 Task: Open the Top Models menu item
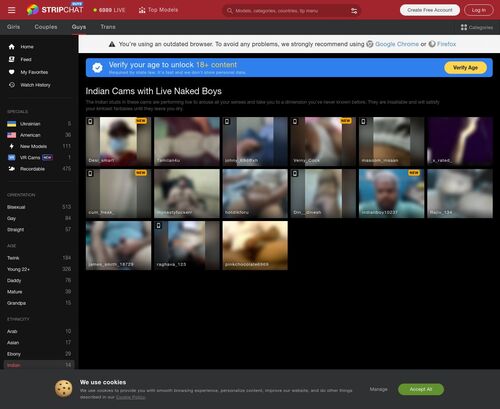pos(158,10)
